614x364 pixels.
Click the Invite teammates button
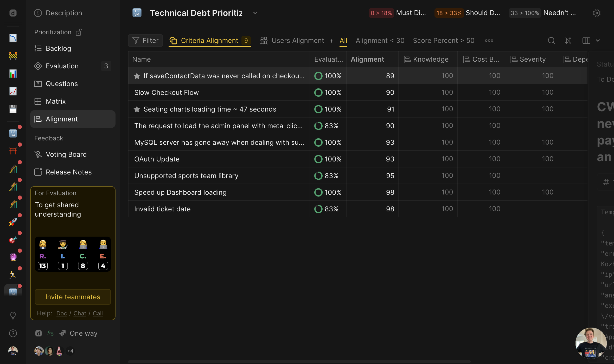coord(73,297)
